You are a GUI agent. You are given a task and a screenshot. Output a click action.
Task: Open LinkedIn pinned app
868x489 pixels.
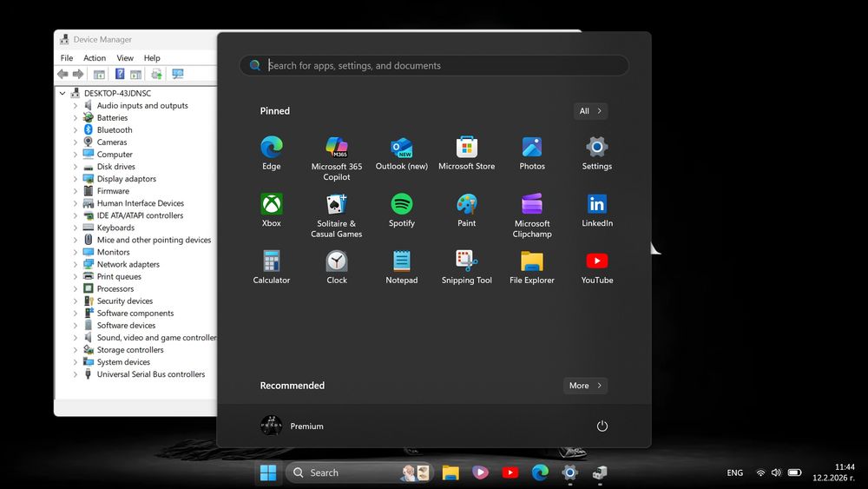pyautogui.click(x=597, y=210)
